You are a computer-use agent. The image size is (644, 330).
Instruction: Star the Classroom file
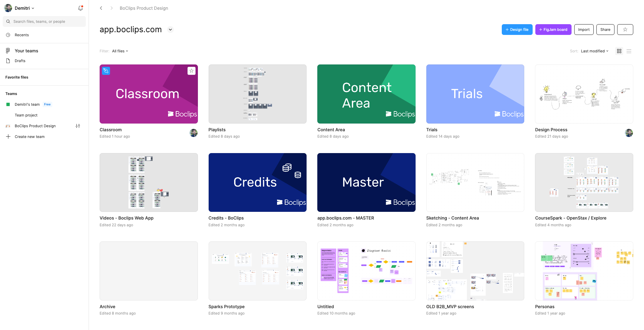[x=192, y=71]
